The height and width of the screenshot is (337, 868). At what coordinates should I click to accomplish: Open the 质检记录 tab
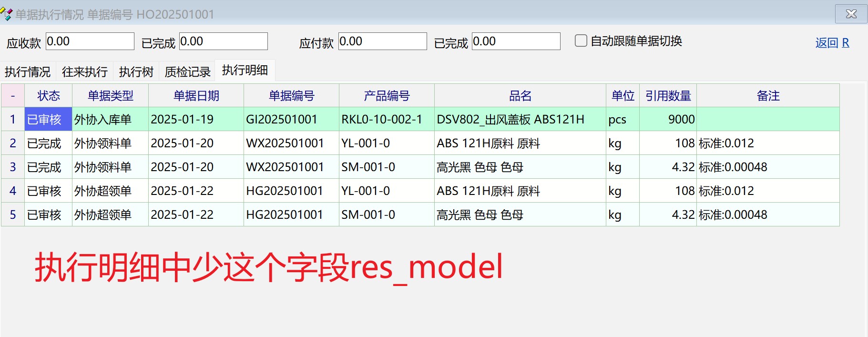pos(187,72)
